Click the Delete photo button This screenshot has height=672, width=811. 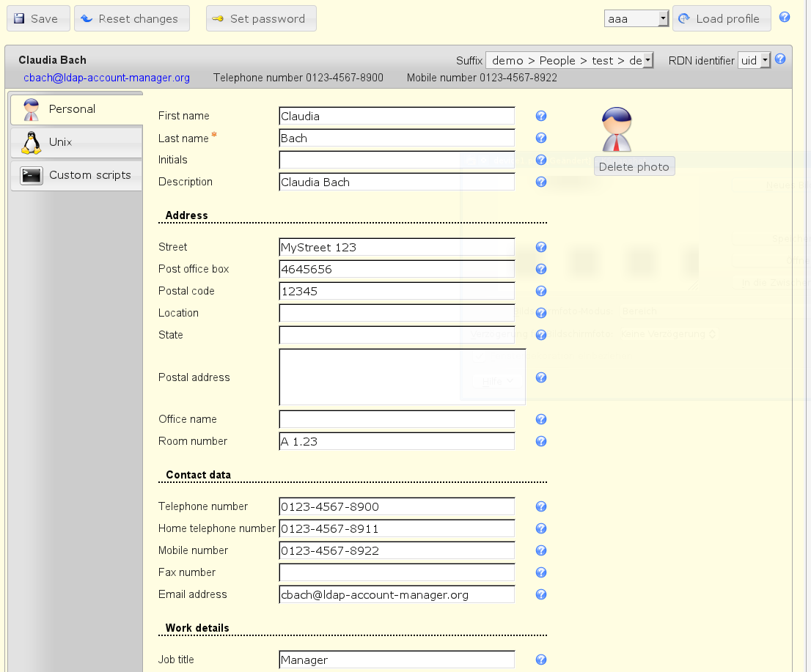(634, 166)
